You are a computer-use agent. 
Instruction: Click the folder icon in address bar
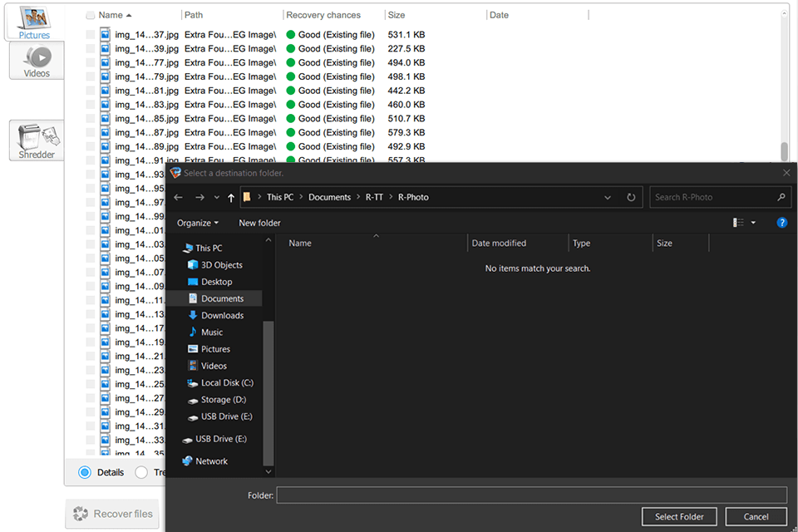coord(248,197)
